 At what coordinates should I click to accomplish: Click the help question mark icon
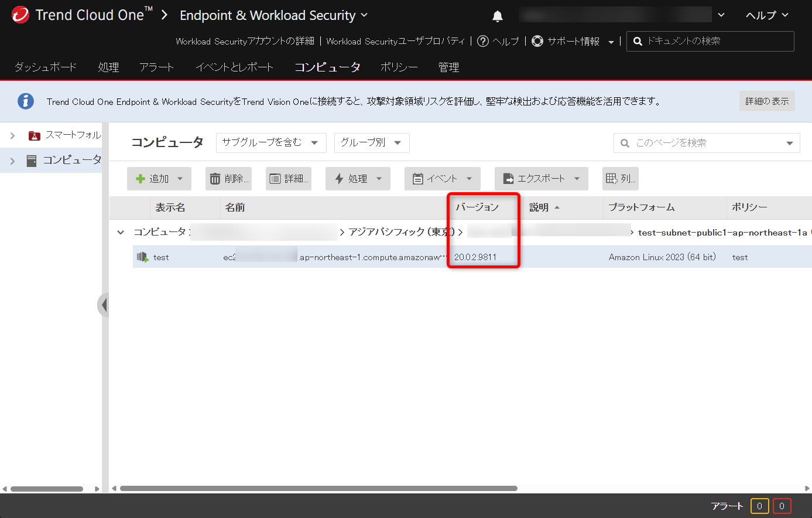click(483, 41)
